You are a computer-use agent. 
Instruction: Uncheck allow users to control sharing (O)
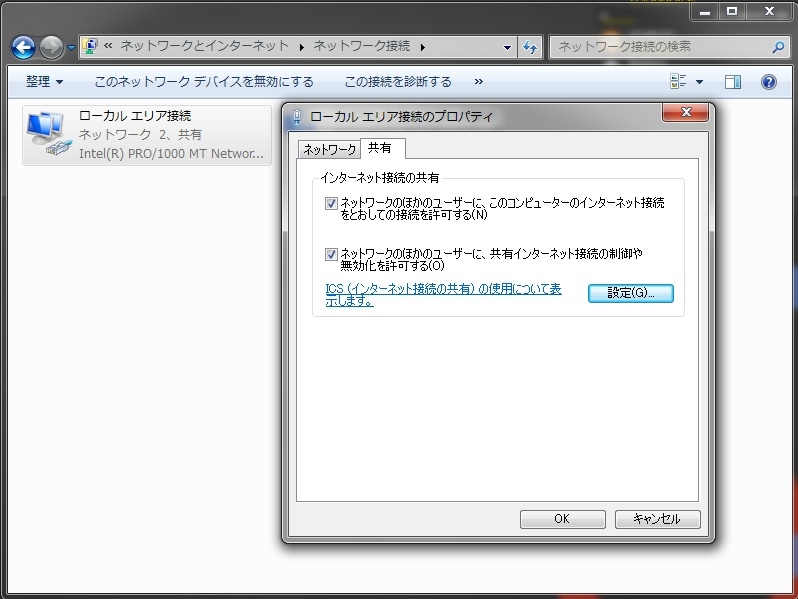click(x=331, y=254)
